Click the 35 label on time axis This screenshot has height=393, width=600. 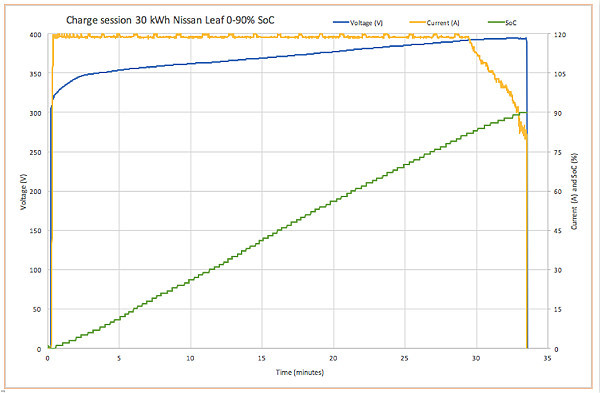547,358
